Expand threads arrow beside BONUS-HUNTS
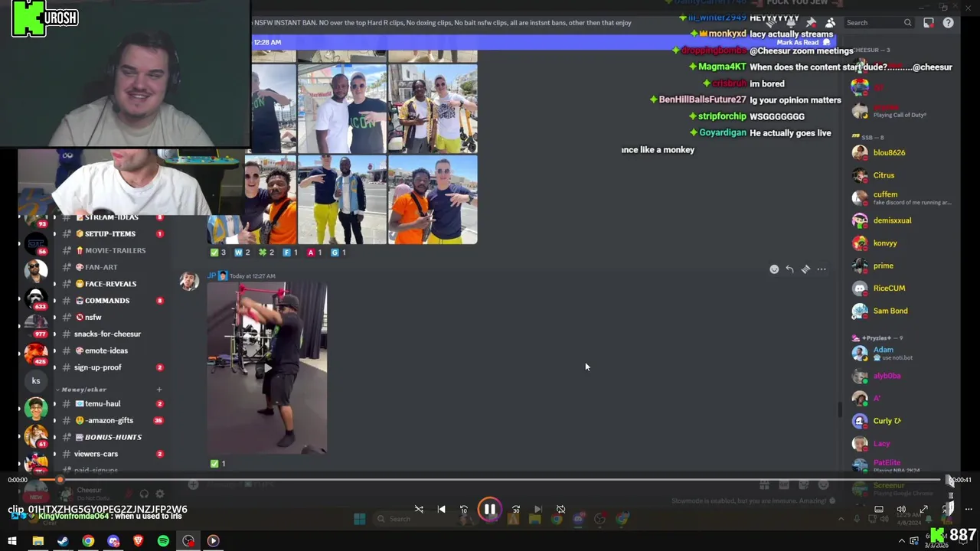The height and width of the screenshot is (551, 980). coord(54,437)
